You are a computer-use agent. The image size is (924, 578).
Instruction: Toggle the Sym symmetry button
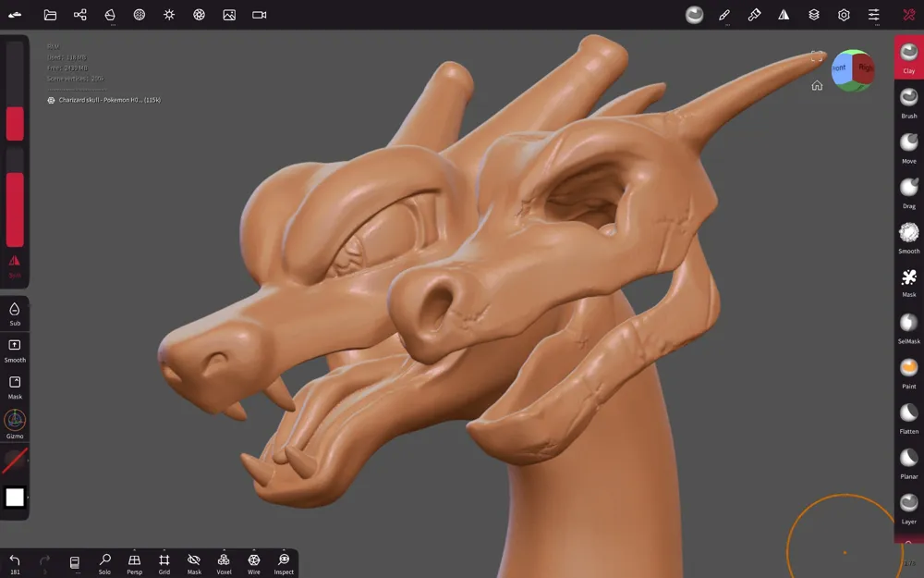click(15, 266)
